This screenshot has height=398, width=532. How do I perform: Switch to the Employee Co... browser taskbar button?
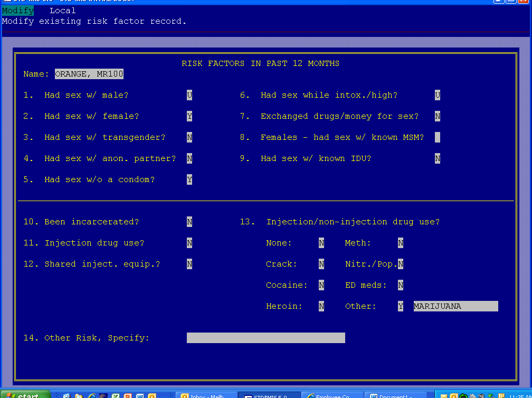[x=332, y=395]
